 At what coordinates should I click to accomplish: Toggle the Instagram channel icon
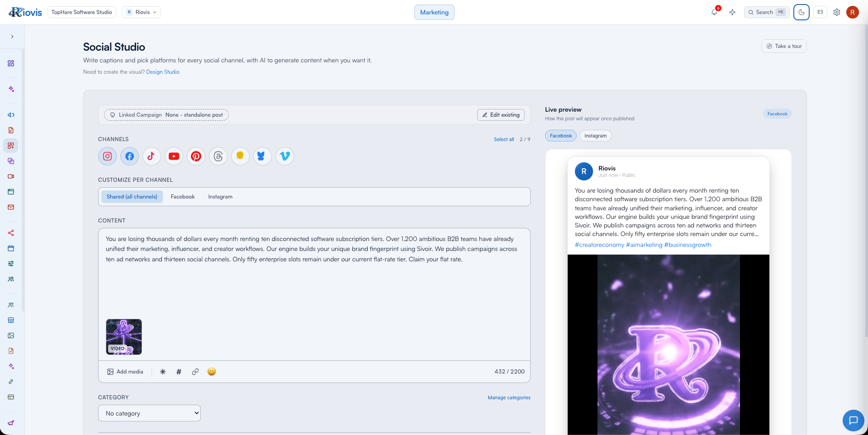point(108,156)
